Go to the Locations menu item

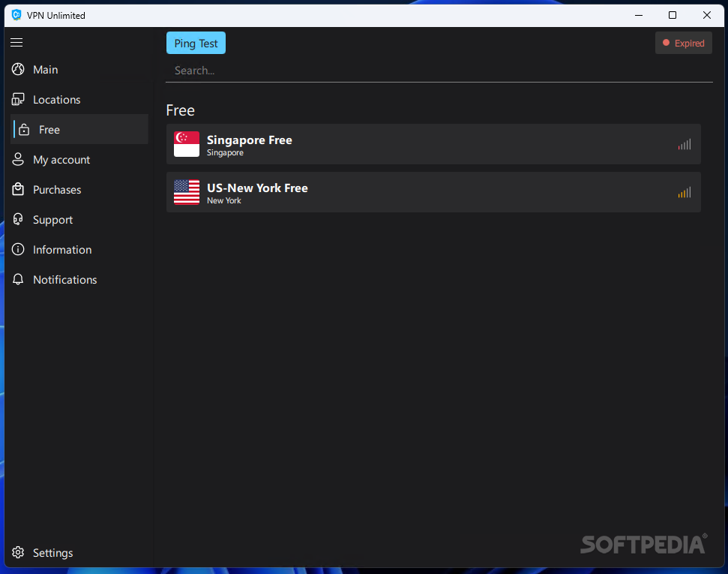[79, 100]
